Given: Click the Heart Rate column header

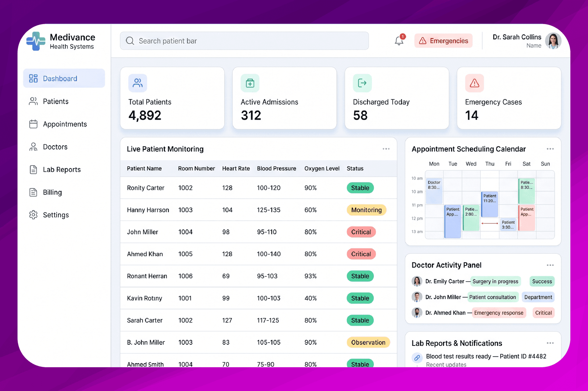Looking at the screenshot, I should 236,169.
